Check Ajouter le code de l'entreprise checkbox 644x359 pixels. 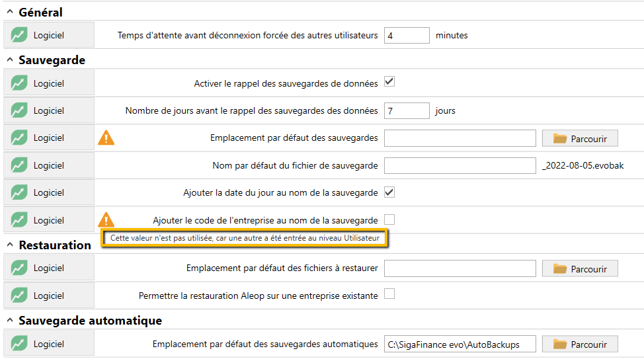point(389,219)
